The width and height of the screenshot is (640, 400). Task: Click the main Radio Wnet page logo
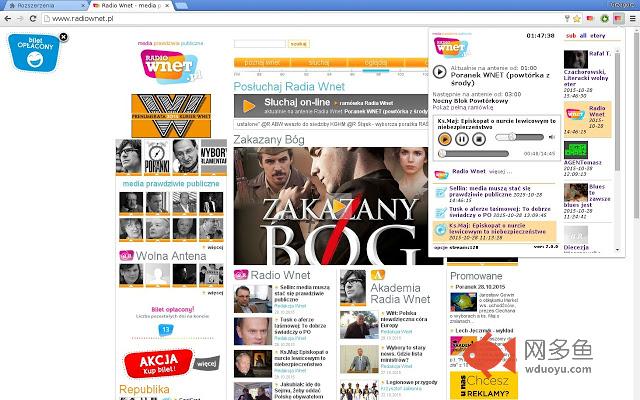point(171,67)
